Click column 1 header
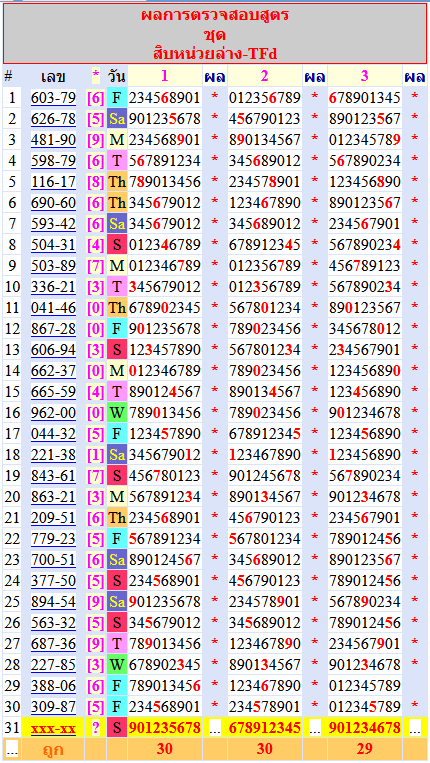 click(165, 76)
